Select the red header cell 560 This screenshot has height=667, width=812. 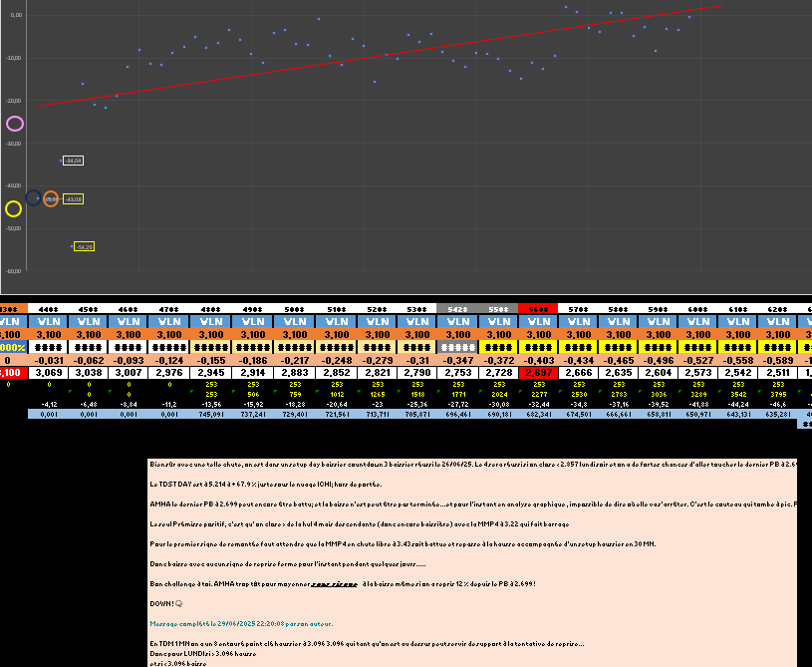538,309
